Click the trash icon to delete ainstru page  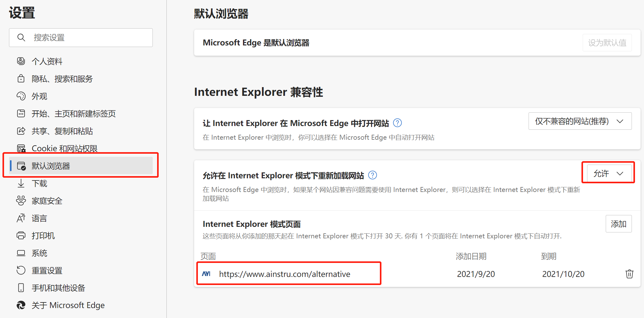click(x=629, y=274)
